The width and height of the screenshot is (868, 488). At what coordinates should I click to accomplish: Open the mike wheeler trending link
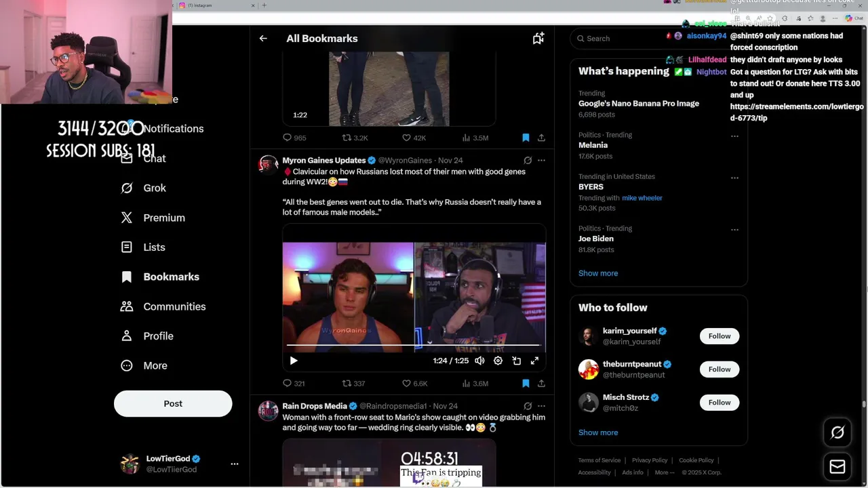coord(642,198)
